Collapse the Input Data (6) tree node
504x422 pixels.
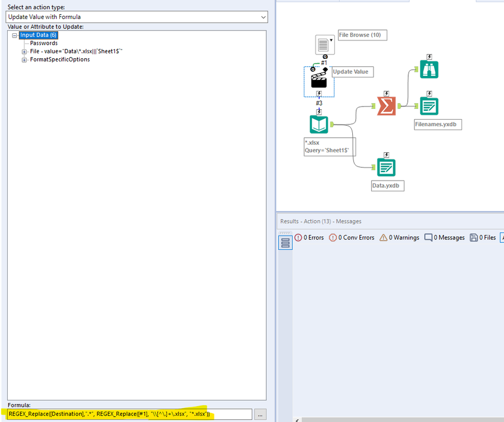pyautogui.click(x=15, y=35)
